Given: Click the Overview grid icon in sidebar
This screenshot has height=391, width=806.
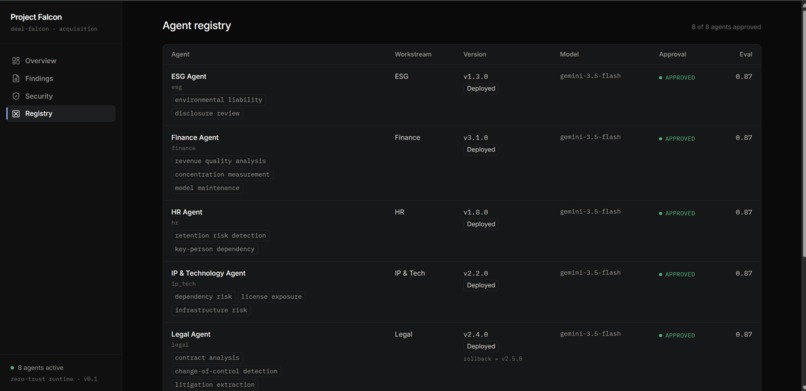Looking at the screenshot, I should (16, 61).
